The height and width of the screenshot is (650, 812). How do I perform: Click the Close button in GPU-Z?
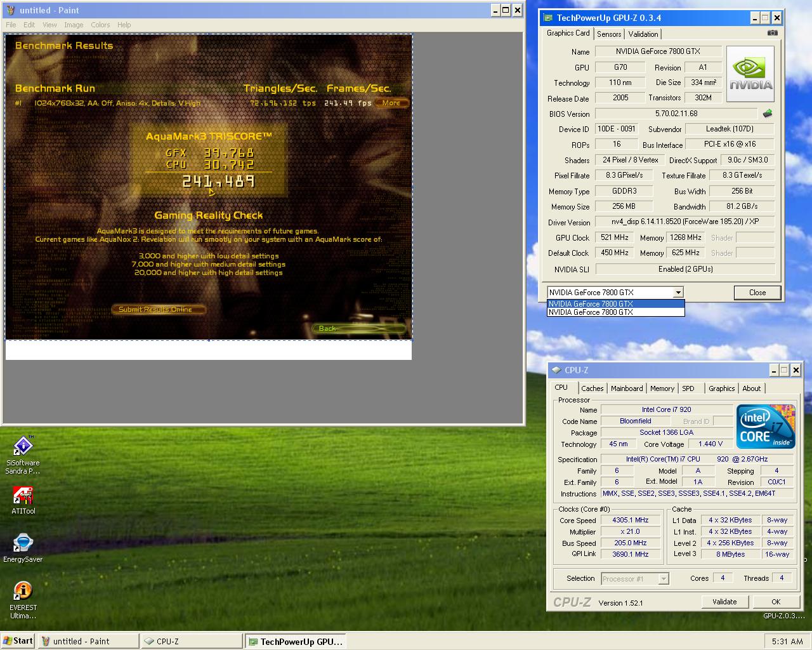(757, 293)
